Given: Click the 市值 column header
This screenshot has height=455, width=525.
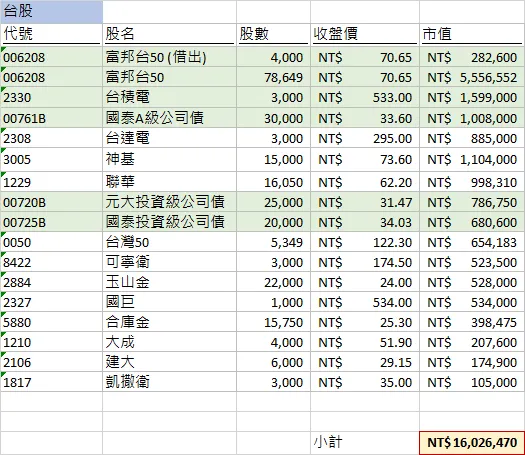Looking at the screenshot, I should coord(472,34).
